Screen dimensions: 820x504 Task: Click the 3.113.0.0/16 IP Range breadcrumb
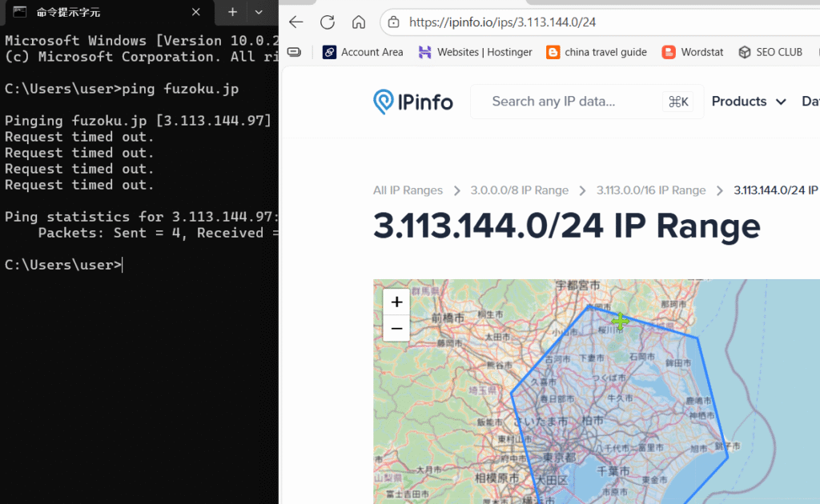click(x=651, y=190)
